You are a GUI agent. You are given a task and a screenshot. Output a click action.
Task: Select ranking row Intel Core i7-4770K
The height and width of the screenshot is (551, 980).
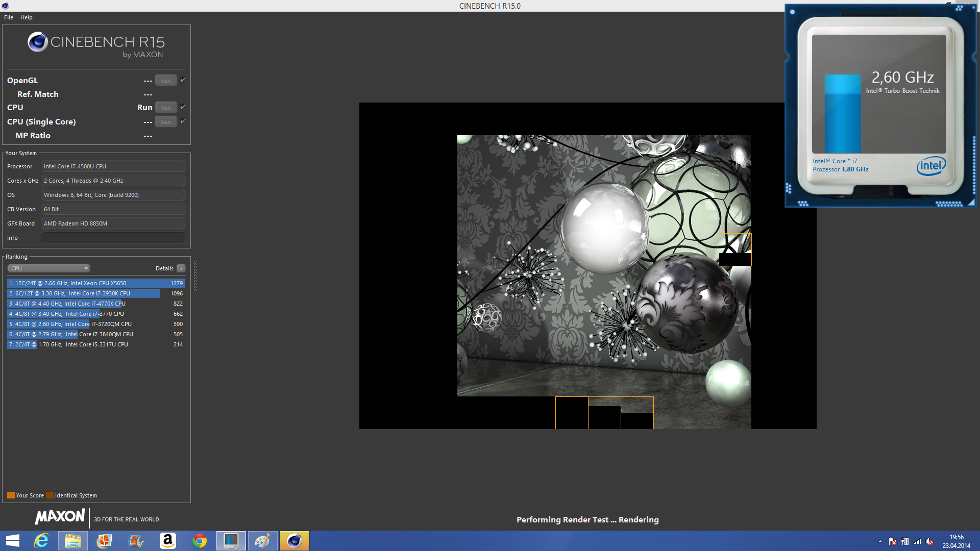[96, 304]
